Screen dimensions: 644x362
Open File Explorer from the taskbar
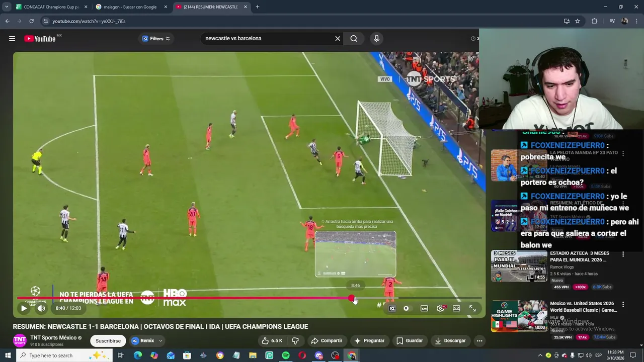tap(253, 355)
